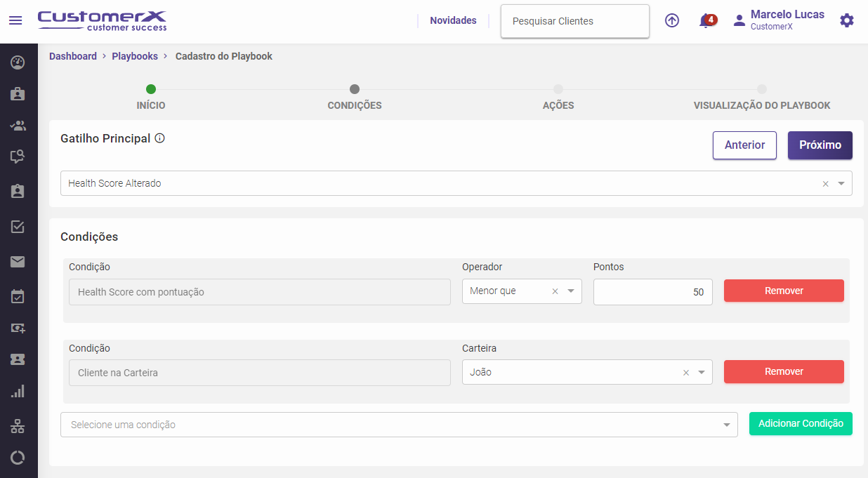Click the green Adicionar Condição button

pos(801,424)
